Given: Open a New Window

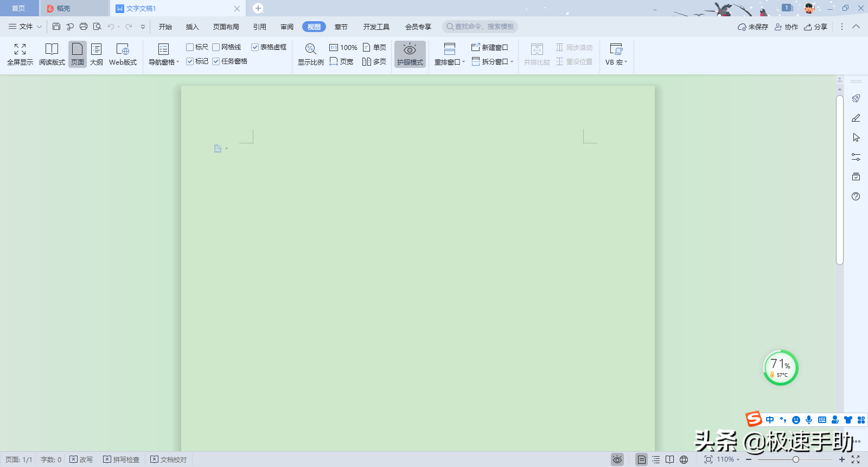Looking at the screenshot, I should coord(490,47).
